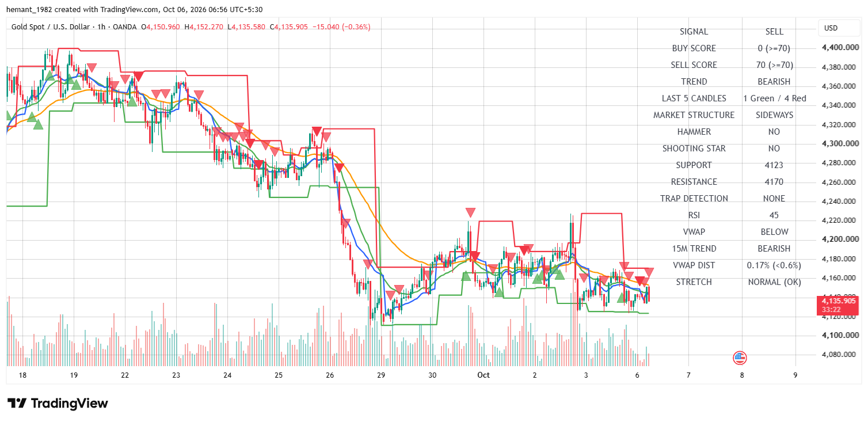Click the 70 (>=70) sell score value

point(774,65)
